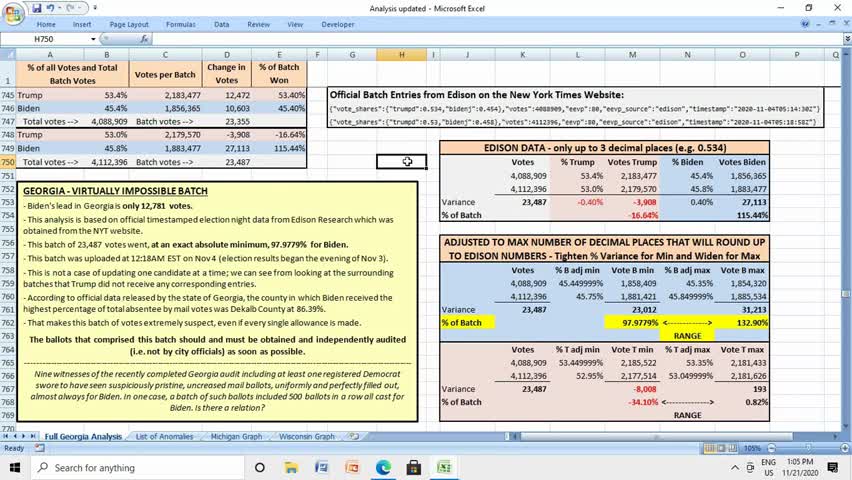Click the macro record icon in status bar

pyautogui.click(x=40, y=448)
